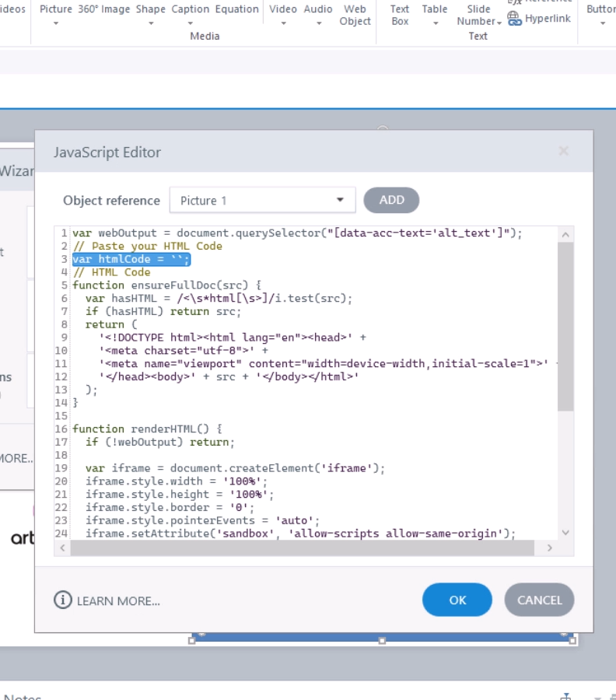
Task: Insert a Text Box from the ribbon
Action: click(x=400, y=15)
